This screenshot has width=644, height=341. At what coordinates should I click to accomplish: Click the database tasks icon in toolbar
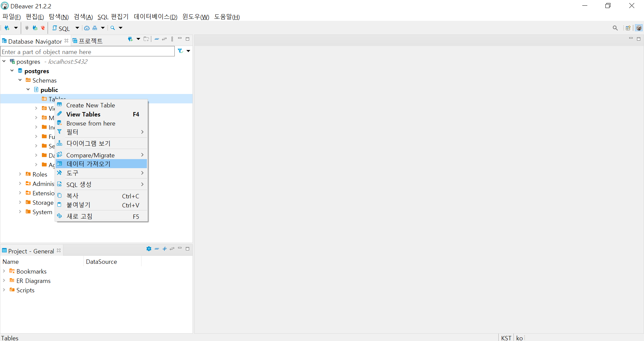[95, 28]
